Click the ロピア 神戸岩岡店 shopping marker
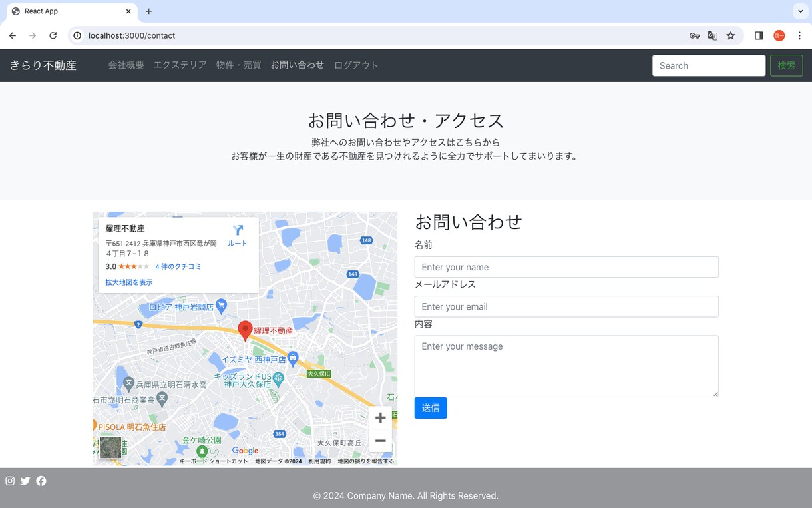812x508 pixels. tap(222, 306)
